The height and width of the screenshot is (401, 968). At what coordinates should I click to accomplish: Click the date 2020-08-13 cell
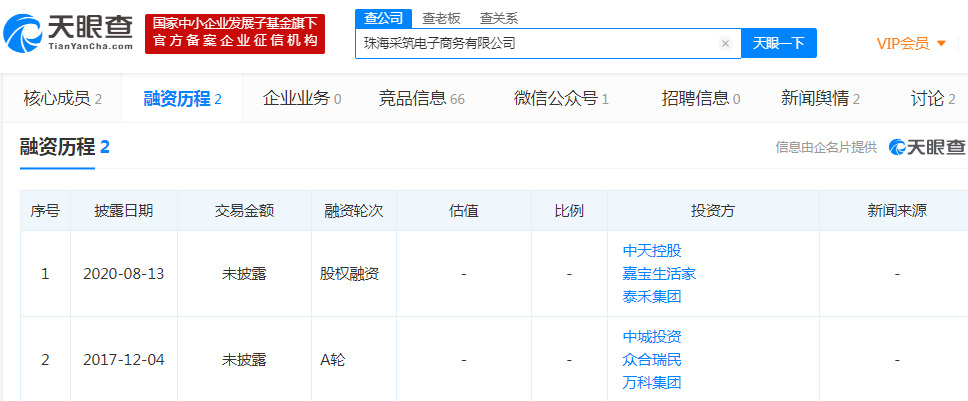(124, 273)
